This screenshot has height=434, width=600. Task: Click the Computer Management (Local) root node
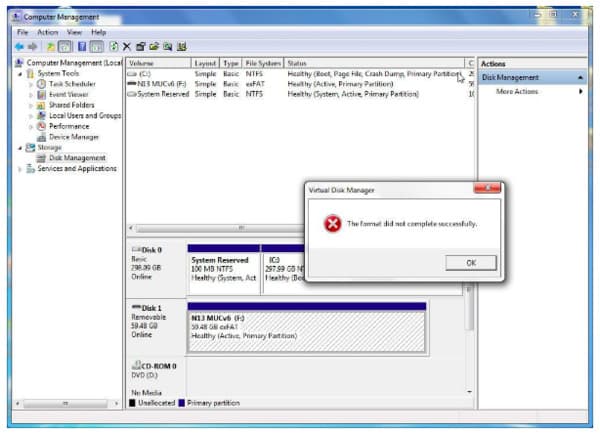tap(73, 63)
